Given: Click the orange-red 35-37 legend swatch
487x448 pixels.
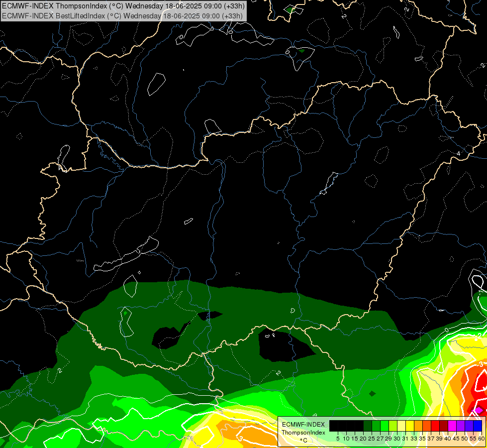Looking at the screenshot, I should (427, 426).
